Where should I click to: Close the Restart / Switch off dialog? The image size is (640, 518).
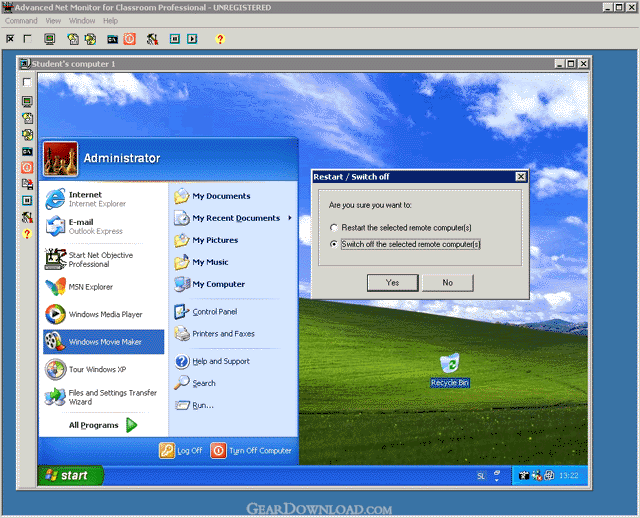pos(520,177)
